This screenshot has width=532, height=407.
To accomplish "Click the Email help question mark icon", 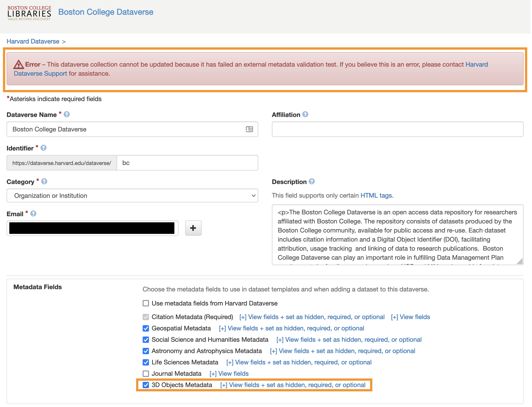I will click(x=33, y=214).
